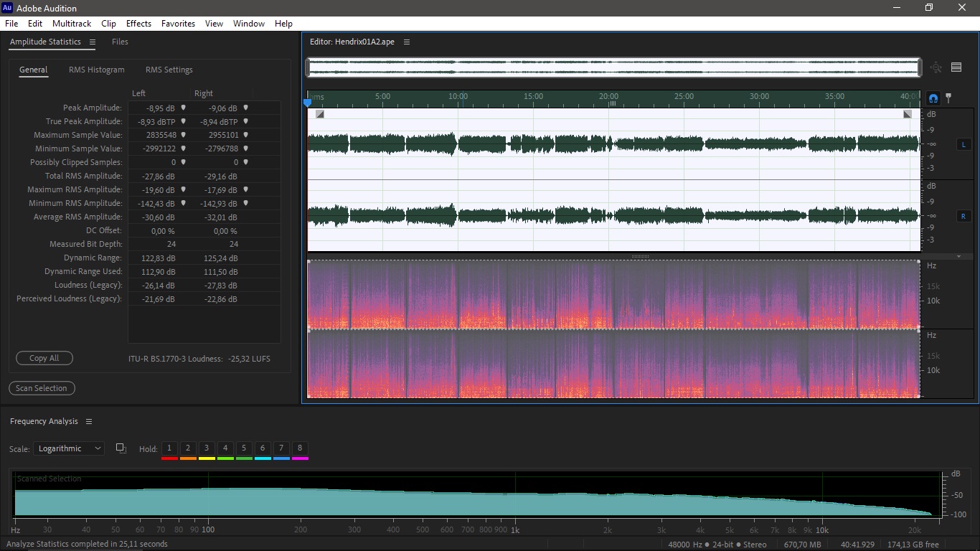
Task: Toggle the right channel R button
Action: point(963,216)
